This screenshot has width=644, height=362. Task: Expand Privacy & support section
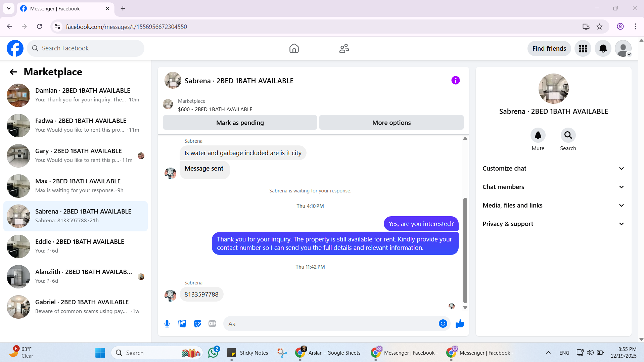click(553, 224)
